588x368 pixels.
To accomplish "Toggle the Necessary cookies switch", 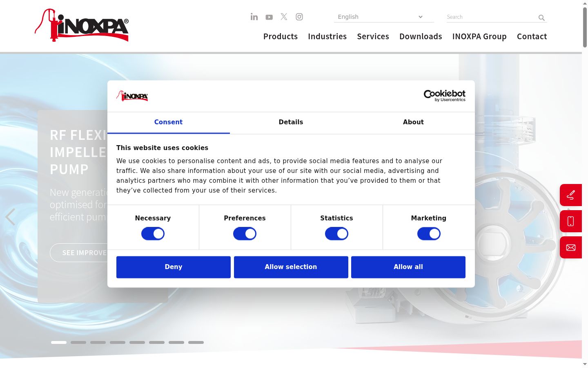I will tap(153, 234).
